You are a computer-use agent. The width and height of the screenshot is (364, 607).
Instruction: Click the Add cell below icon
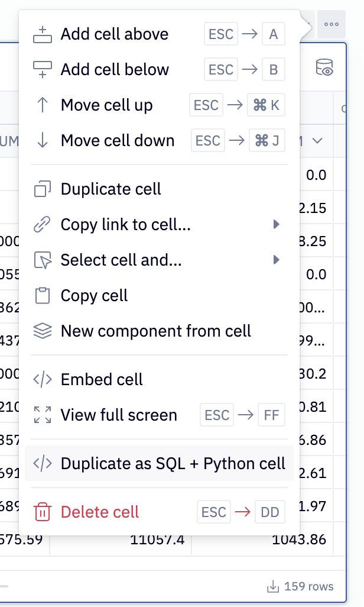[x=43, y=70]
